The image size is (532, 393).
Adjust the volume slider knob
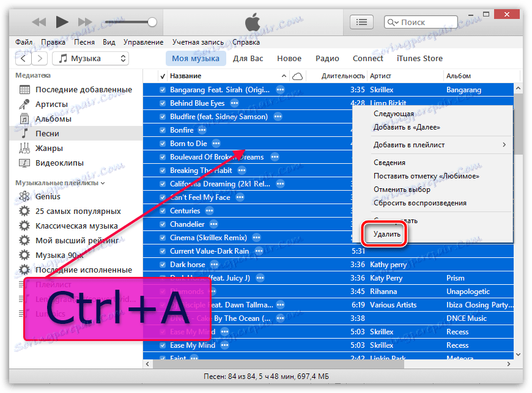click(x=152, y=23)
